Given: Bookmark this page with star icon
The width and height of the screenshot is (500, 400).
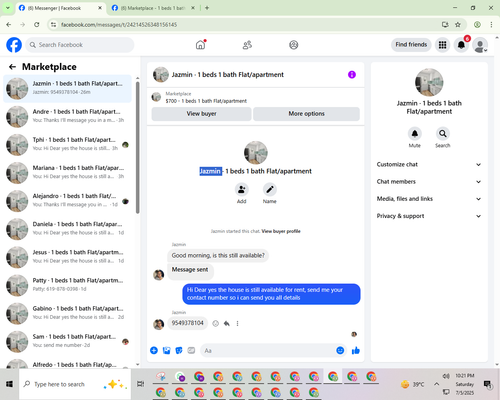Looking at the screenshot, I should click(458, 25).
